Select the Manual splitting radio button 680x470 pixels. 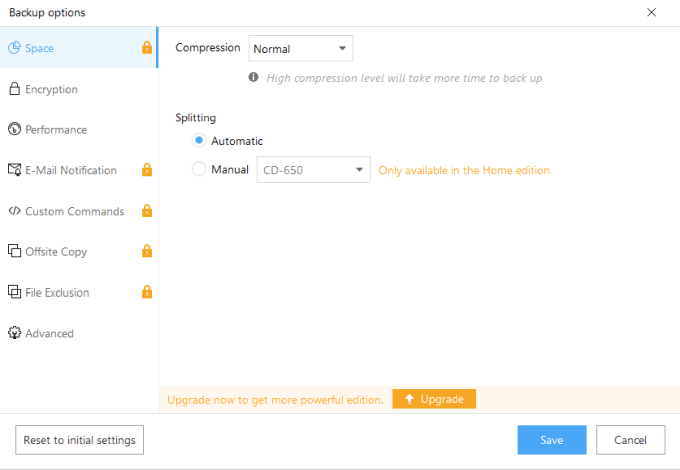[x=199, y=170]
